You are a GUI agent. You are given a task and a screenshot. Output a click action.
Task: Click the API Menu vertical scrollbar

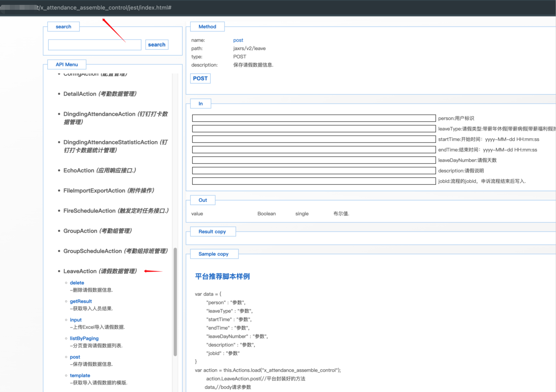(x=175, y=301)
